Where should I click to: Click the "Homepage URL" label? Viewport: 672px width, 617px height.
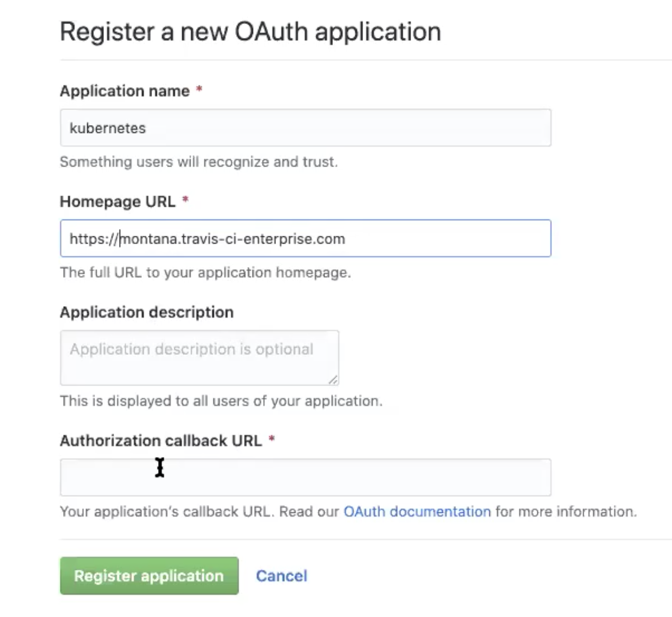(x=118, y=202)
